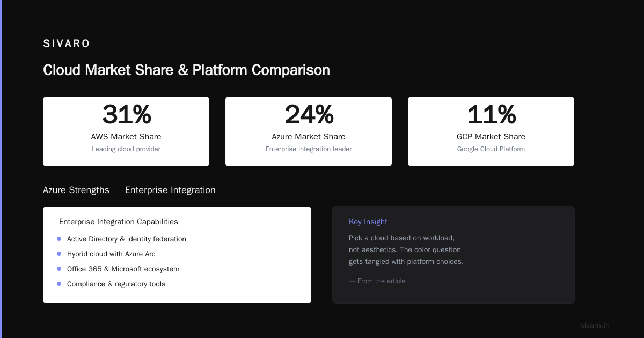644x338 pixels.
Task: Click the Leading cloud provider caption
Action: (x=126, y=149)
